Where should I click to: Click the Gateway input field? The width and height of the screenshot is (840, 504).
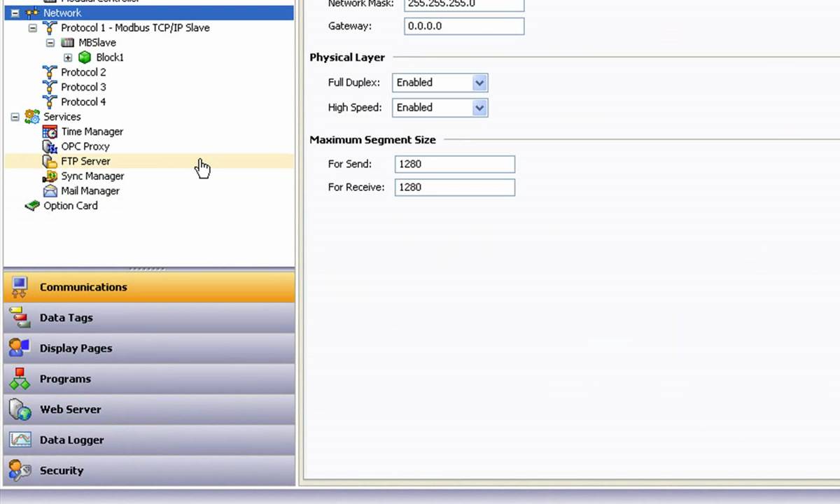click(x=464, y=27)
